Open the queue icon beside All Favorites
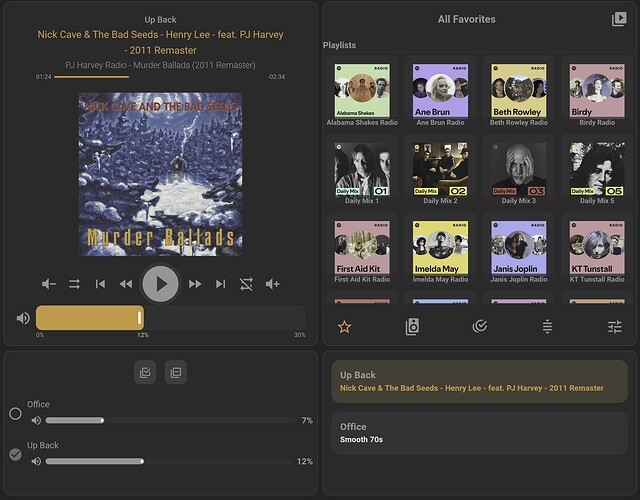 coord(619,19)
